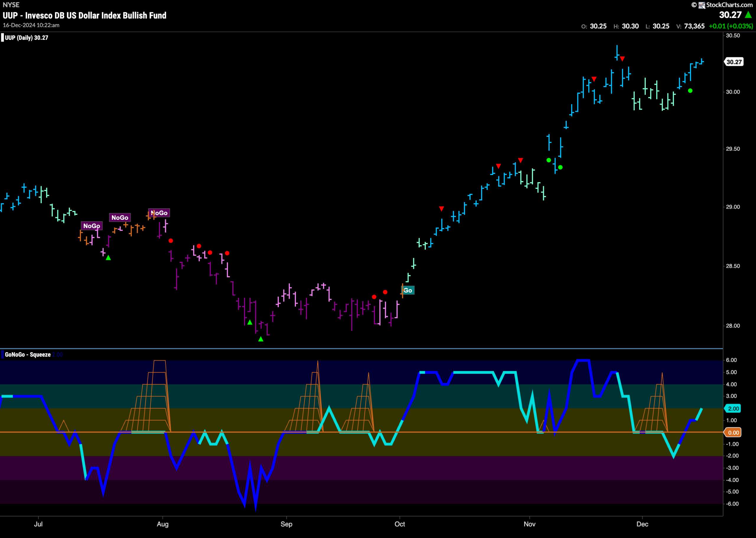This screenshot has width=756, height=538.
Task: Click the Oct label on the time axis
Action: [400, 524]
